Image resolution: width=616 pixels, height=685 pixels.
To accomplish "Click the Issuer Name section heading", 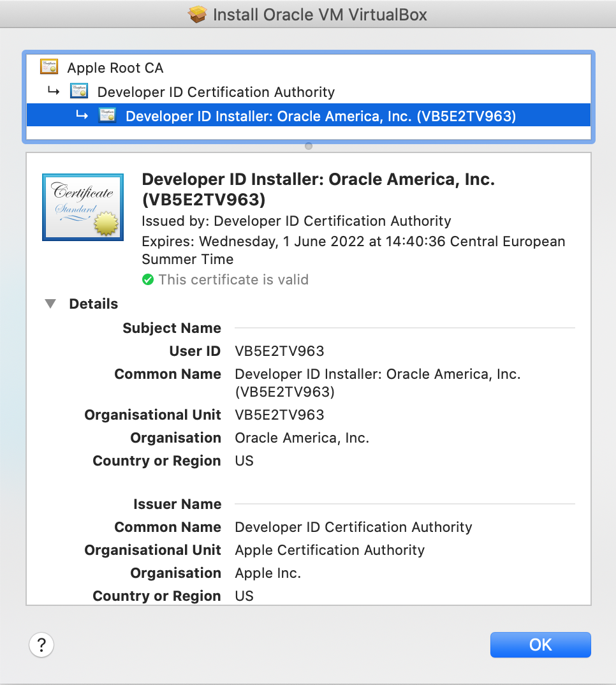I will point(177,504).
